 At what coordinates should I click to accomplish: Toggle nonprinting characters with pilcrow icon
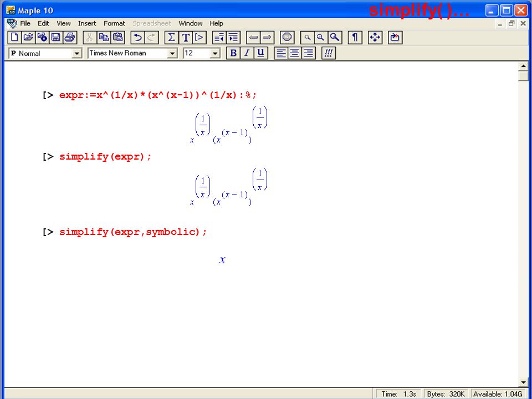(x=355, y=37)
